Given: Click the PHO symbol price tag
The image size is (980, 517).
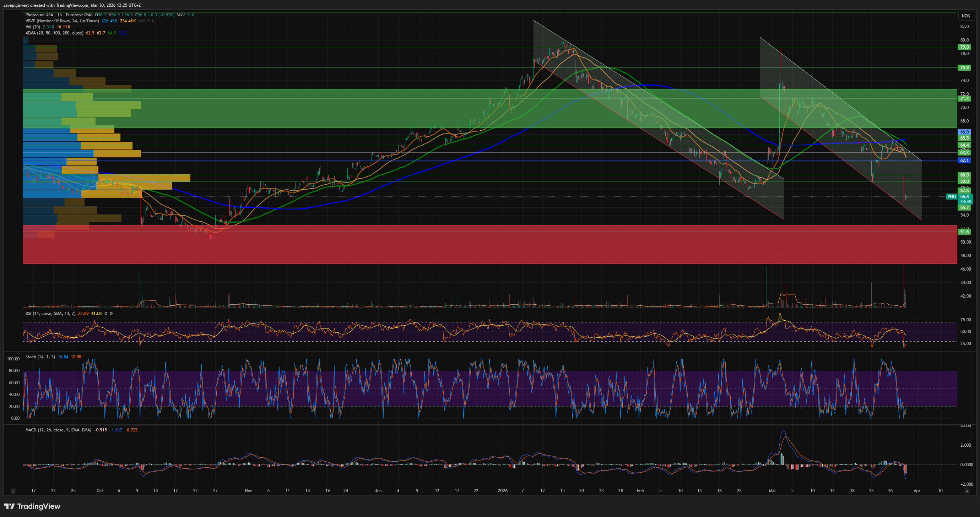Looking at the screenshot, I should (952, 197).
